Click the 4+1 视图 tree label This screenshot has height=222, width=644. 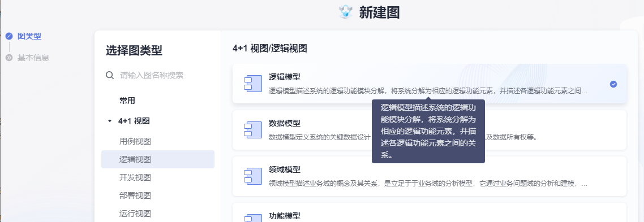pos(134,121)
